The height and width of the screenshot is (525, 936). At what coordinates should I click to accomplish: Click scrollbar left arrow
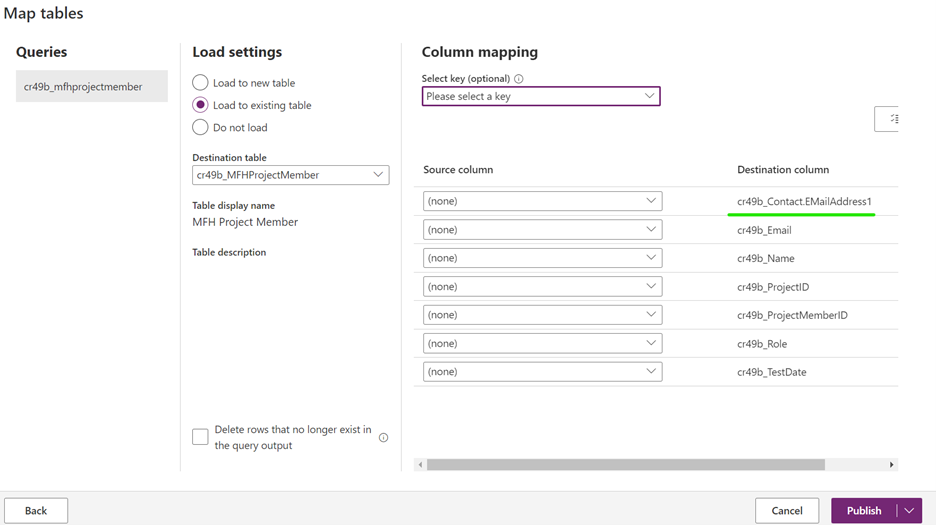click(421, 465)
